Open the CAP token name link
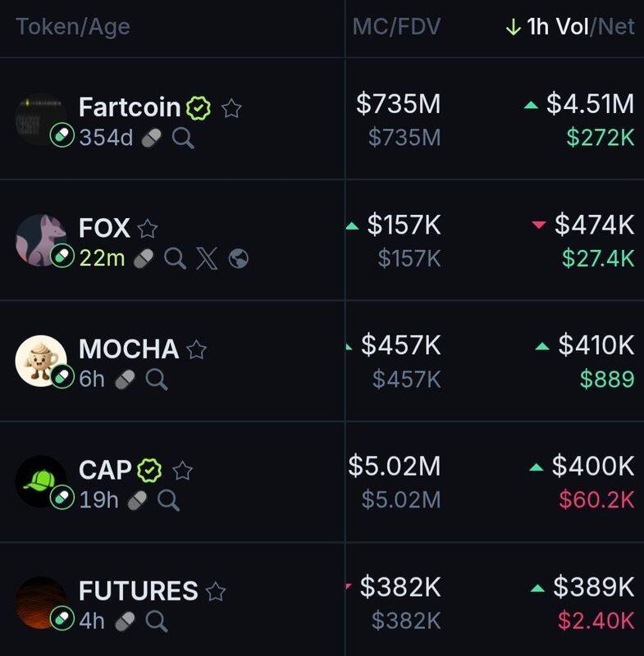This screenshot has width=644, height=656. click(x=105, y=470)
